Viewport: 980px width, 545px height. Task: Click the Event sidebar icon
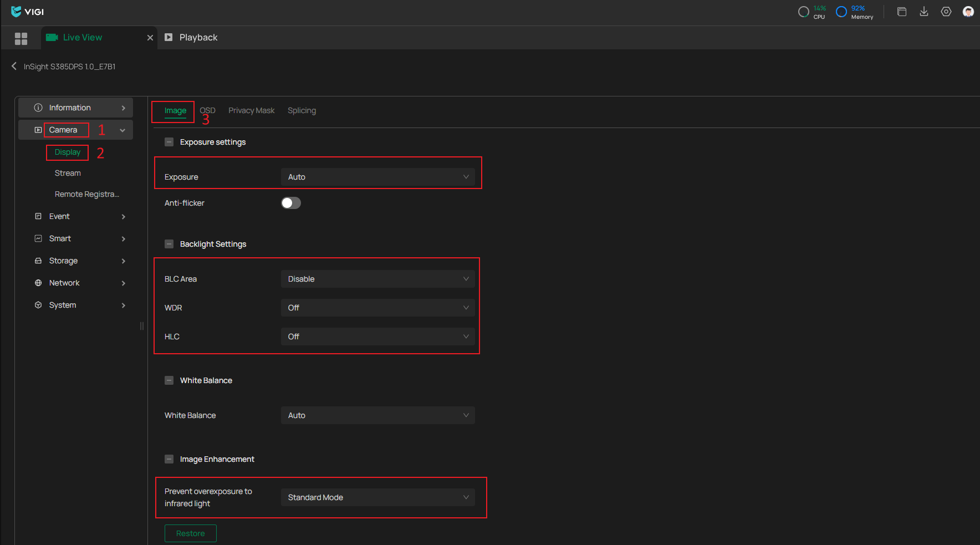click(38, 216)
